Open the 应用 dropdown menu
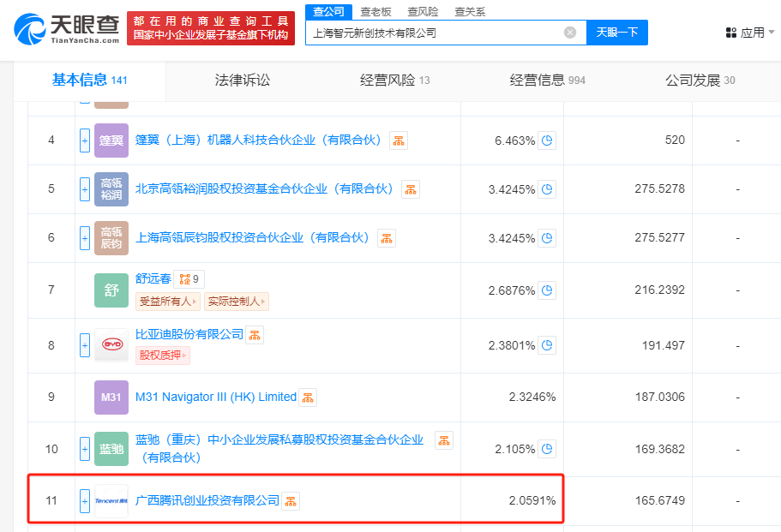781x532 pixels. [x=749, y=33]
